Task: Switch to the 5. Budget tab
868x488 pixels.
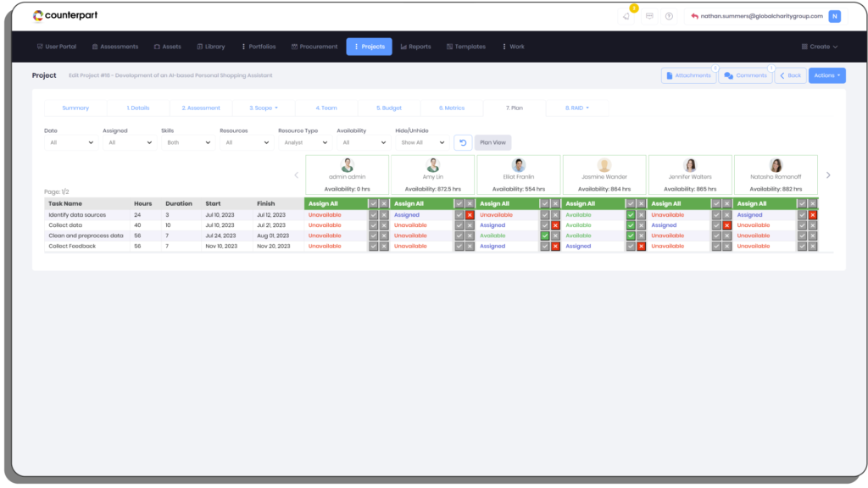Action: [389, 108]
